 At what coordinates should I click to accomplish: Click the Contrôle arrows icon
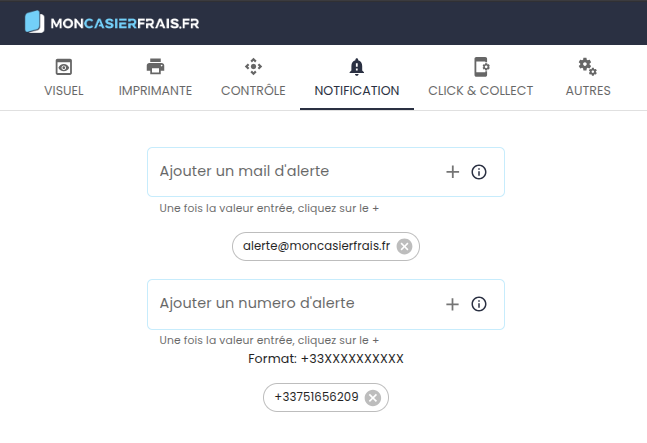click(253, 67)
